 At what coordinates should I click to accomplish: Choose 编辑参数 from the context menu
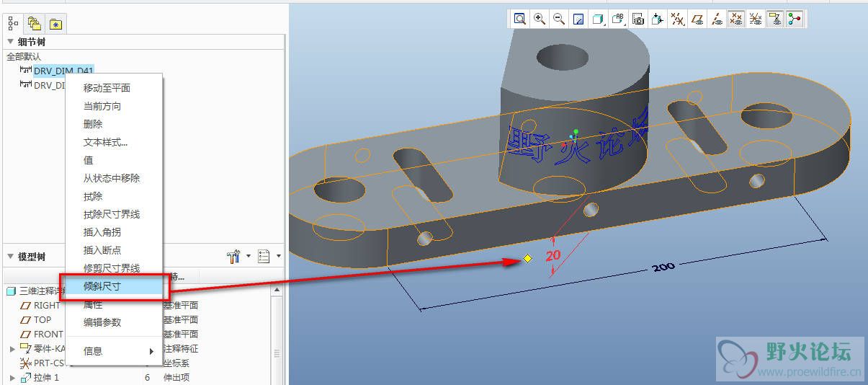115,322
